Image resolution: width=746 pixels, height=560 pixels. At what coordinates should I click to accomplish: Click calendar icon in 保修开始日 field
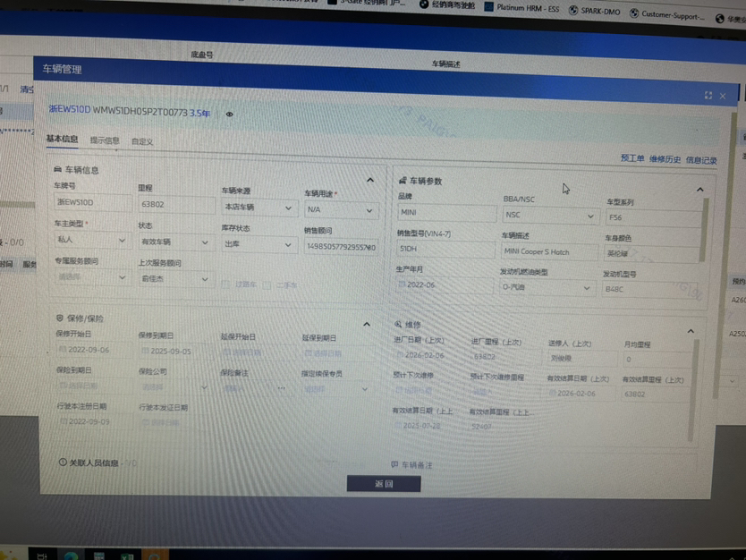click(x=63, y=350)
